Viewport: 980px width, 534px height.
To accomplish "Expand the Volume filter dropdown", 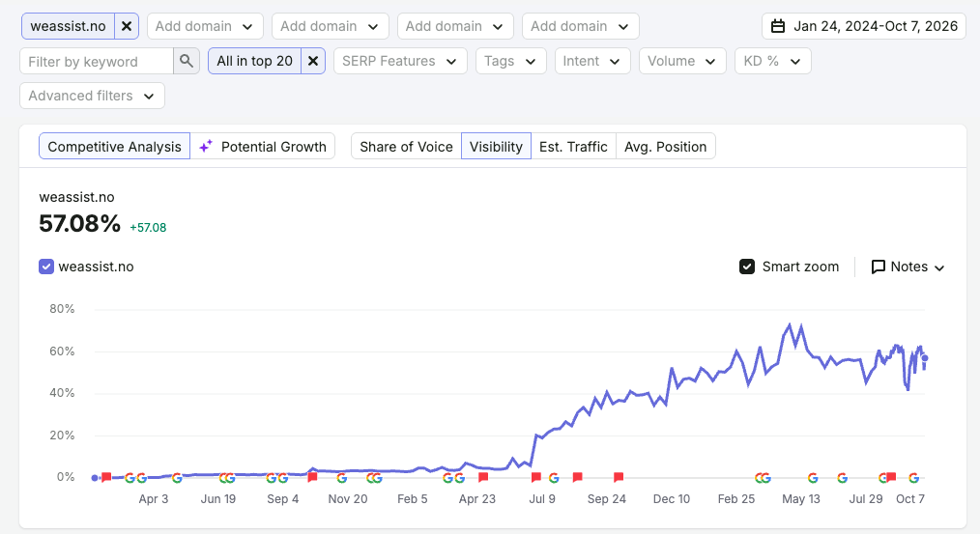I will point(682,61).
